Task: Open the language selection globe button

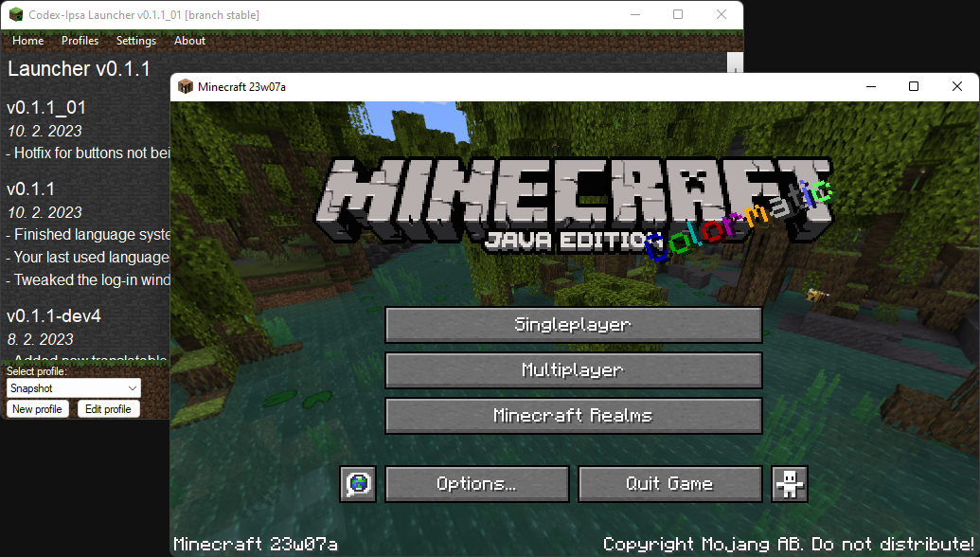Action: (x=358, y=484)
